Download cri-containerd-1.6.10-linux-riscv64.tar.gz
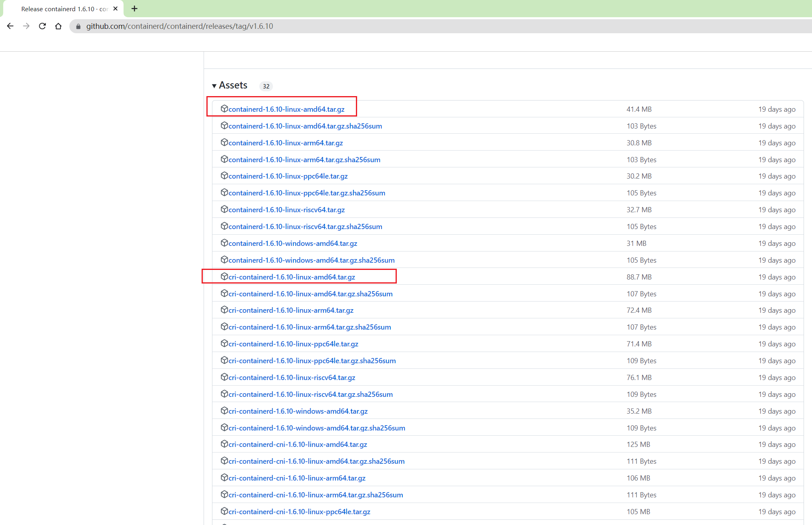The image size is (812, 525). [x=292, y=378]
